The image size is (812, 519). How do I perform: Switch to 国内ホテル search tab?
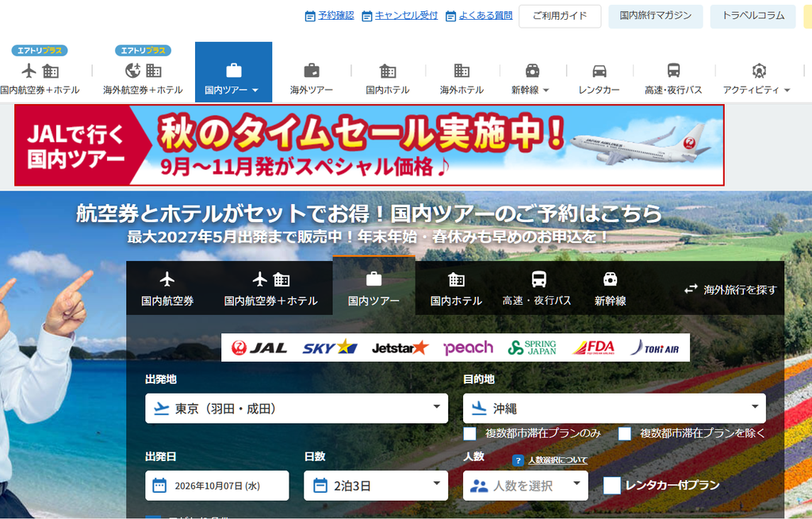click(x=456, y=288)
